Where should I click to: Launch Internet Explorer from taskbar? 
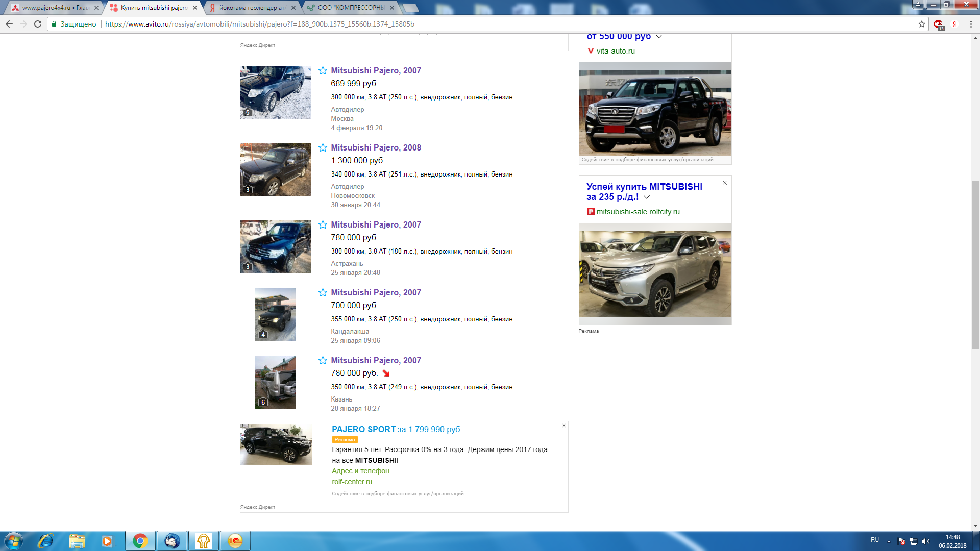[x=45, y=541]
